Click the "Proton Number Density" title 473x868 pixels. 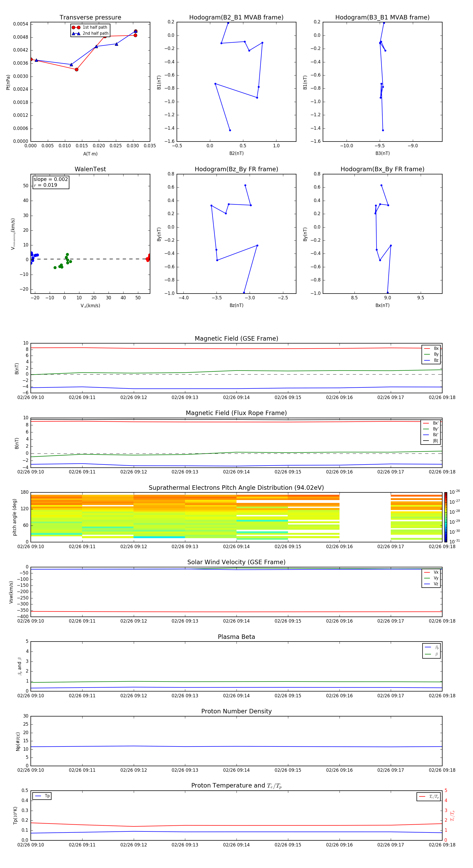coord(236,711)
